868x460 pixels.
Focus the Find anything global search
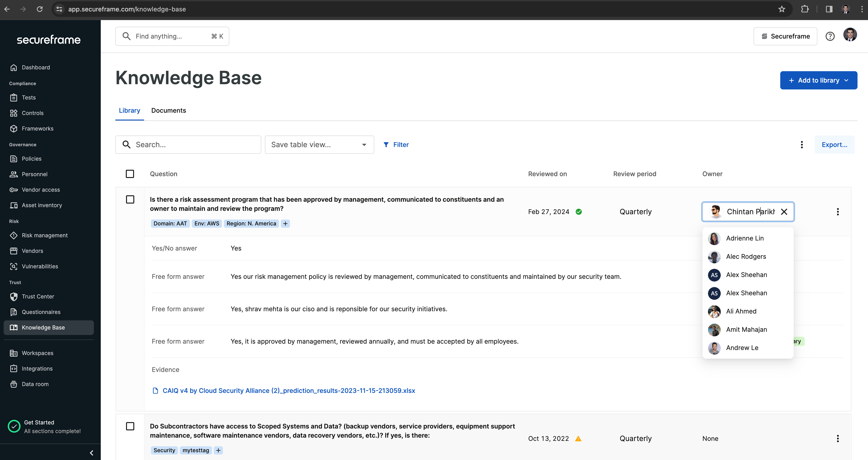[172, 36]
